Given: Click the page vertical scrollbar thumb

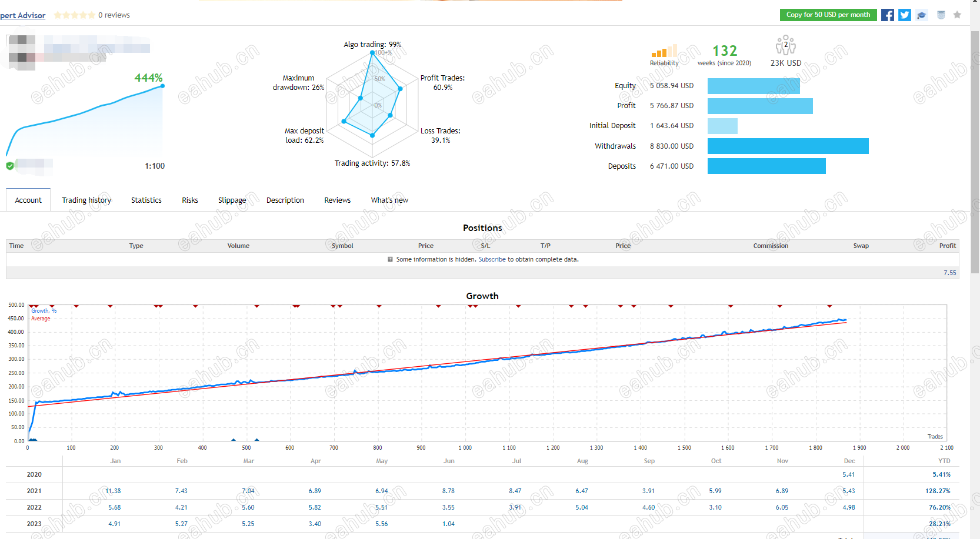Looking at the screenshot, I should click(975, 153).
